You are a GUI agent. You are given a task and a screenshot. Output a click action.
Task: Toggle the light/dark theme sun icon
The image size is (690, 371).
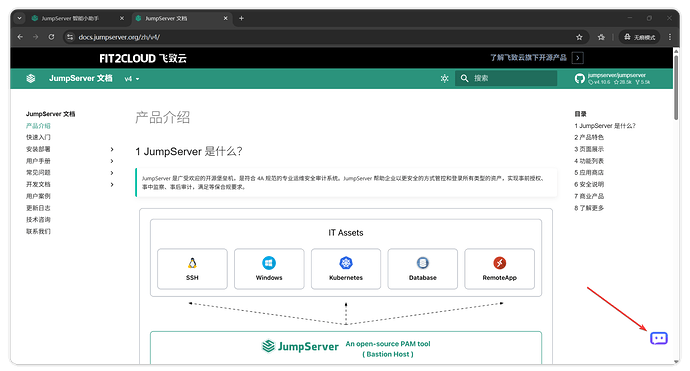(444, 78)
